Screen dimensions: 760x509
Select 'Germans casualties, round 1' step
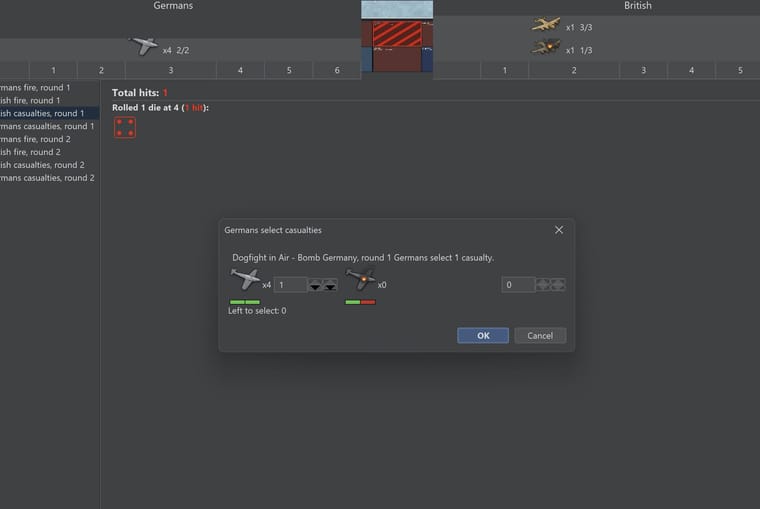(47, 126)
